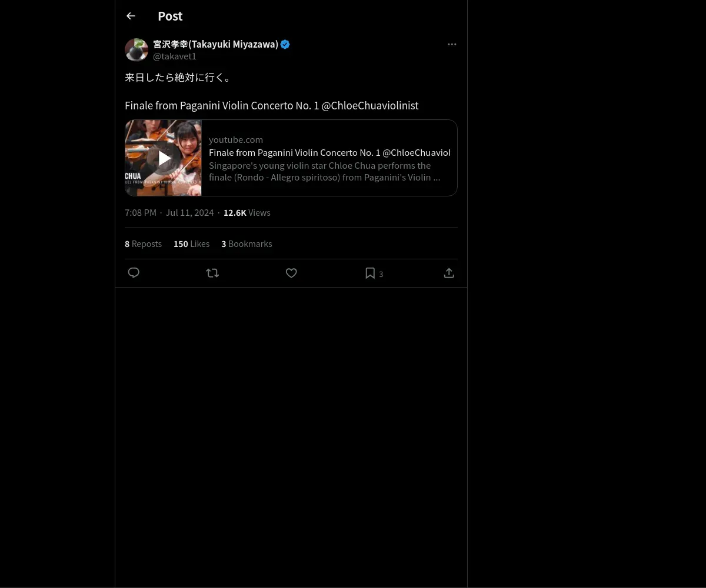
Task: Click the Jul 11, 2024 timestamp
Action: click(x=189, y=212)
